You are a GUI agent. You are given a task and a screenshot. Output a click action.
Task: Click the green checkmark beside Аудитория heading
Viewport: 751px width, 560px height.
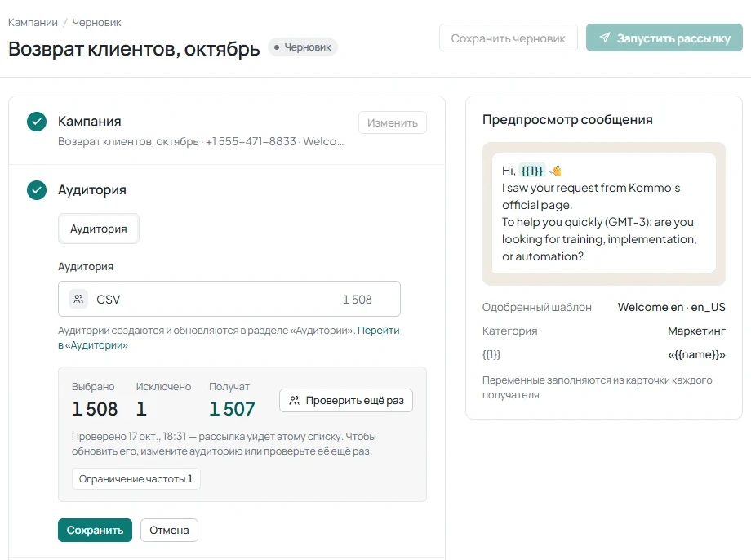[x=37, y=190]
